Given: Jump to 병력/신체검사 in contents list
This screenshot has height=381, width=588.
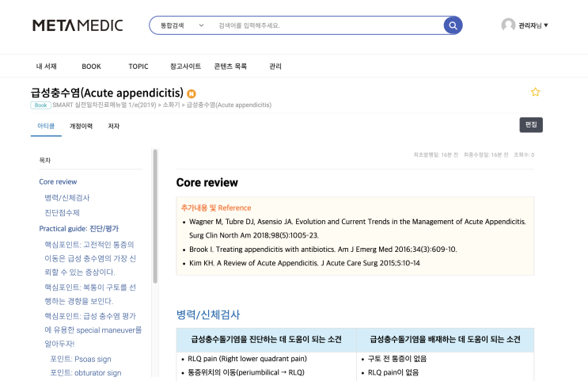Looking at the screenshot, I should pyautogui.click(x=67, y=198).
